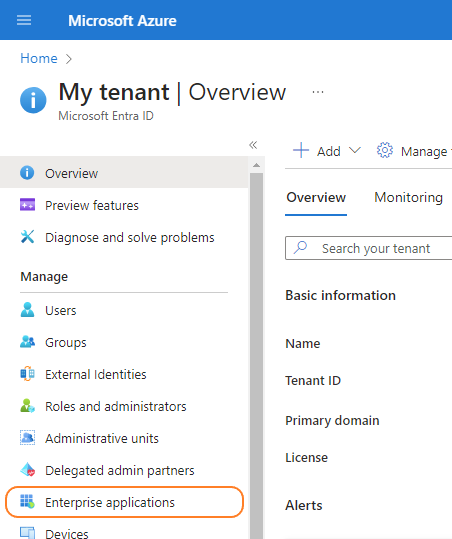Click the Basic information heading
This screenshot has width=452, height=539.
tap(341, 295)
